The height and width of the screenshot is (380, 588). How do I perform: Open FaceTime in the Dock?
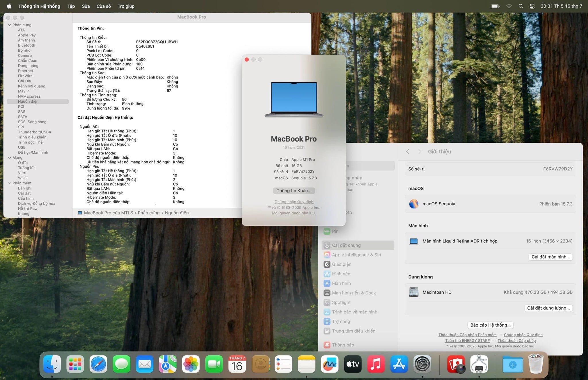tap(214, 364)
